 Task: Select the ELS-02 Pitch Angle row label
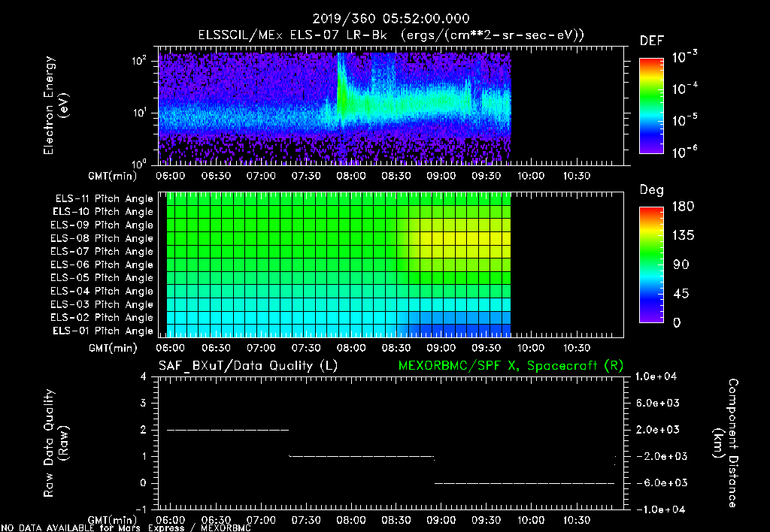pyautogui.click(x=102, y=318)
